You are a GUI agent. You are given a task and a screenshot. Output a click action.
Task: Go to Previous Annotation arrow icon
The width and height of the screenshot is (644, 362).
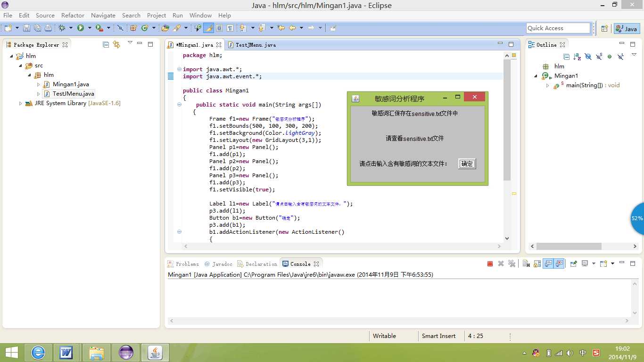tap(262, 28)
